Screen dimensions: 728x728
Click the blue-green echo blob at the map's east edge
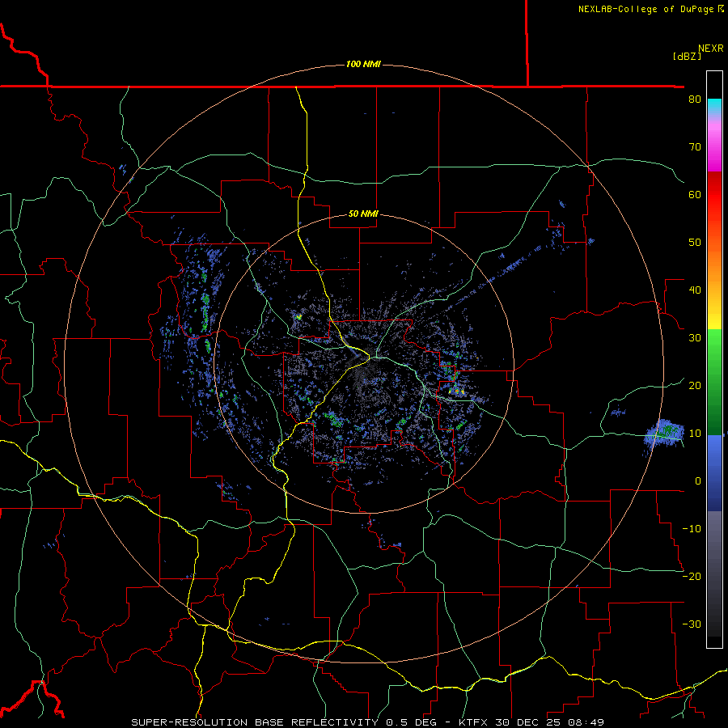[664, 434]
